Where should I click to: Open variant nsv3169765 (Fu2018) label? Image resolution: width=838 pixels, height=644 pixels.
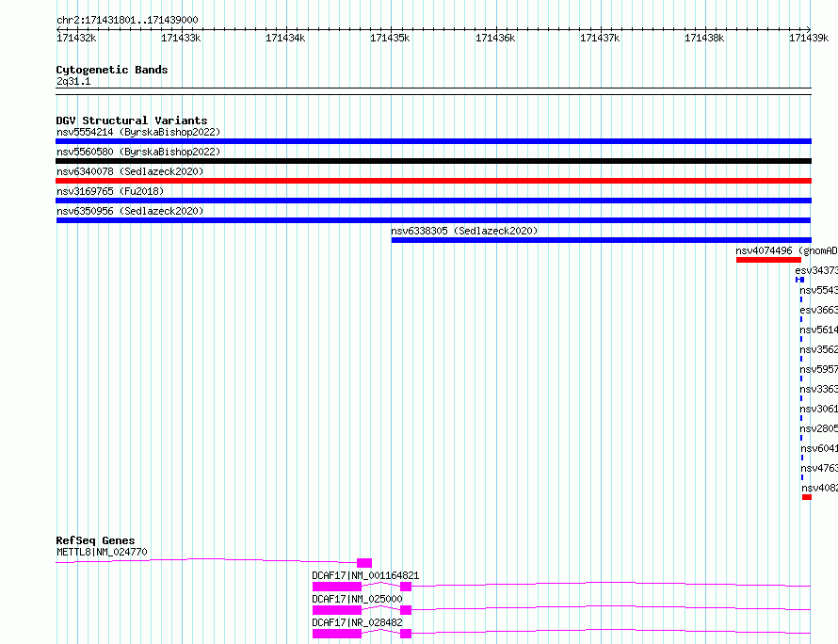(x=110, y=191)
